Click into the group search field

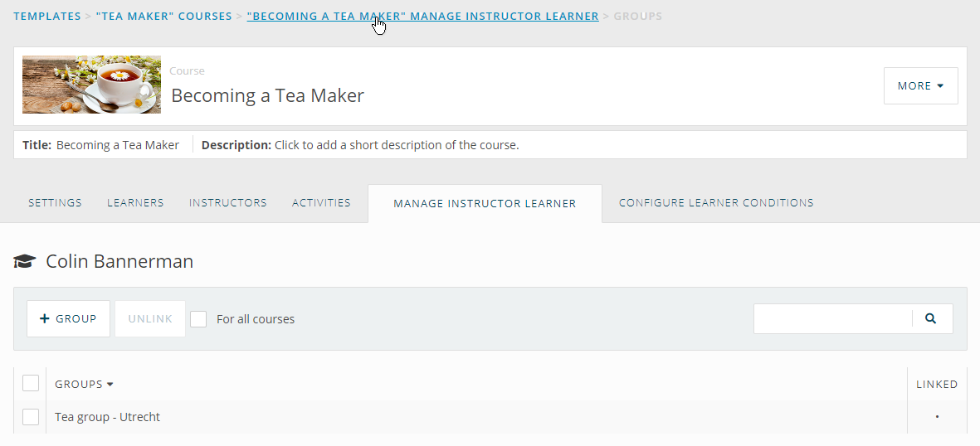[832, 318]
